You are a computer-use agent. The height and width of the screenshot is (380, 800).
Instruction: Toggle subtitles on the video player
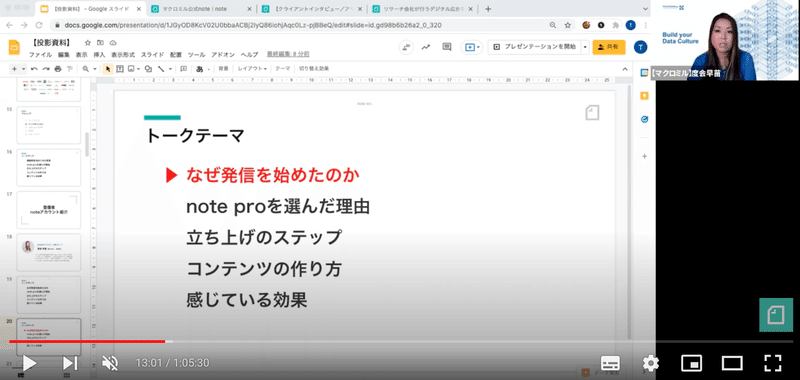tap(611, 363)
